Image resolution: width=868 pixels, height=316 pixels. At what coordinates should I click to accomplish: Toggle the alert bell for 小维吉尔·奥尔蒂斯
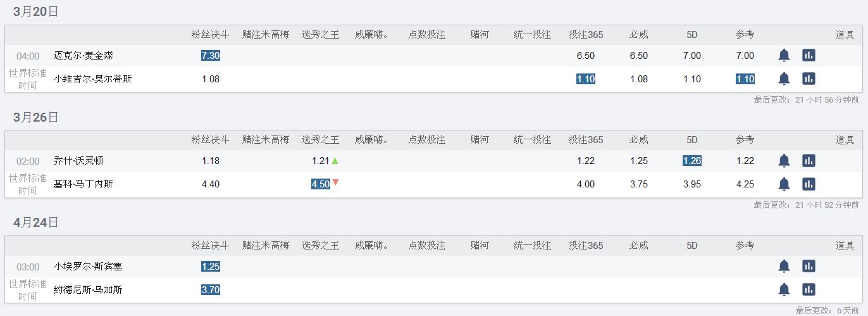(784, 79)
